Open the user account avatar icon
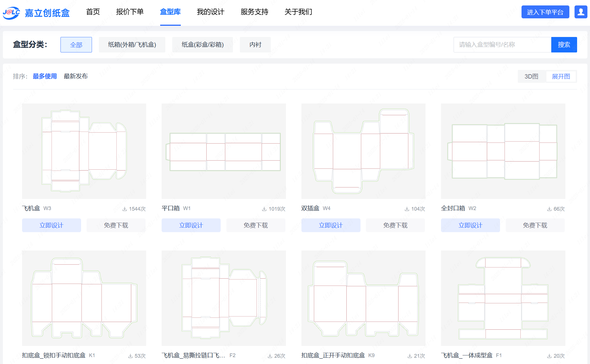 click(581, 12)
